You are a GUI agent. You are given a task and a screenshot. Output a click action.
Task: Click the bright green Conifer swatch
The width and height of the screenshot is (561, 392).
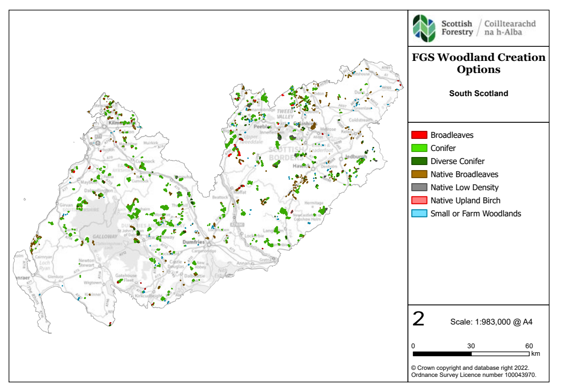click(419, 148)
